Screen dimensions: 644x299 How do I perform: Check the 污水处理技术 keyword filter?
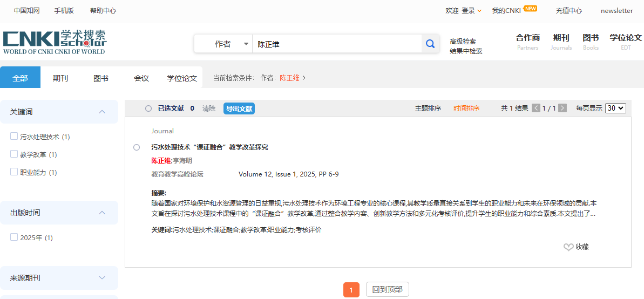[14, 137]
